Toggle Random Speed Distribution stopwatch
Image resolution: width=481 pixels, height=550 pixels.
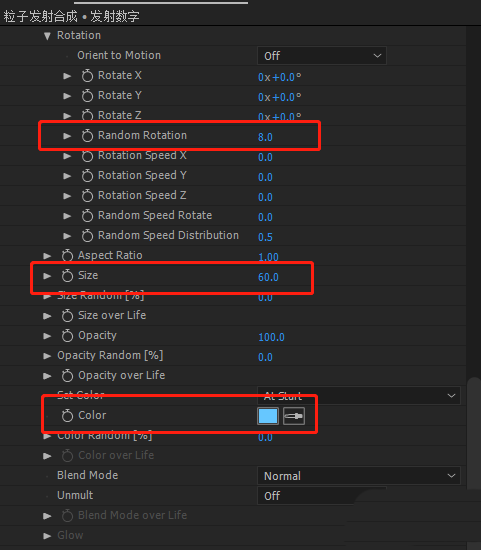click(x=87, y=235)
